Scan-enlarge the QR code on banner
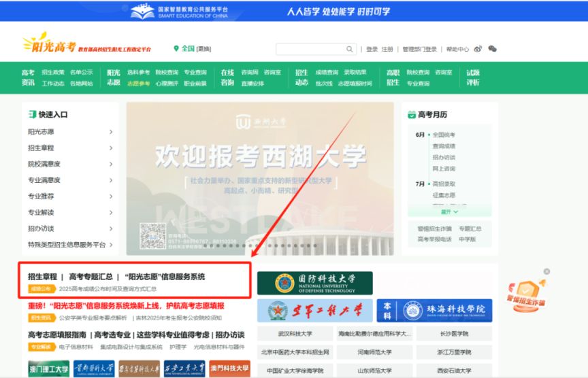 (152, 236)
